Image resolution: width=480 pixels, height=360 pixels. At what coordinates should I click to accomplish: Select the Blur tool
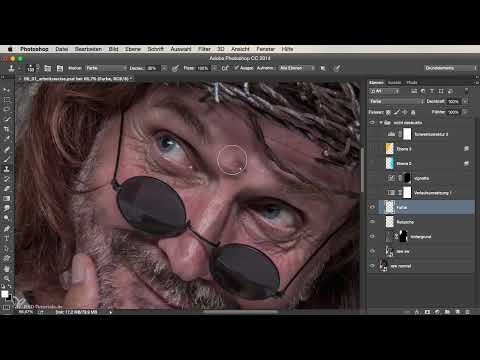pyautogui.click(x=6, y=208)
